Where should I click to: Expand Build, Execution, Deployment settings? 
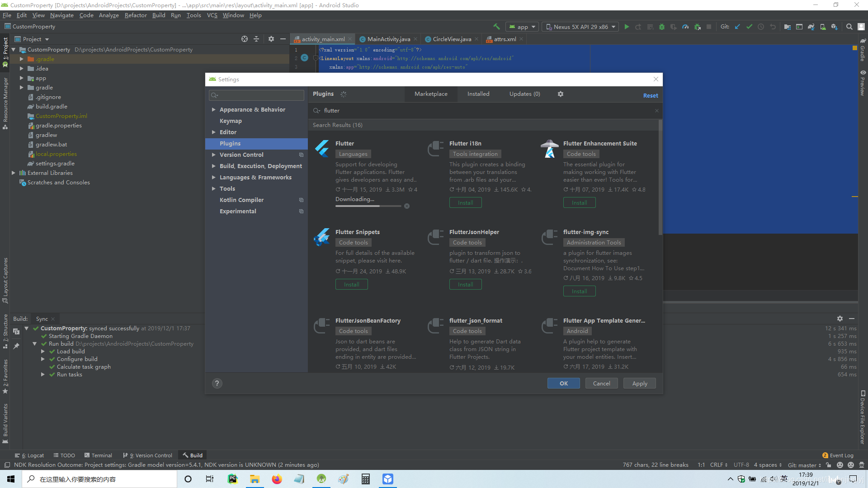213,166
